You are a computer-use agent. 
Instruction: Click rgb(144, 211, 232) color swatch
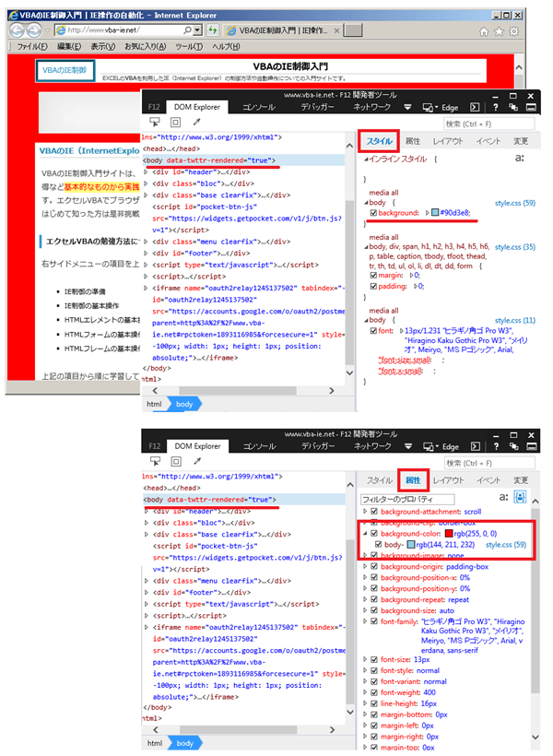tap(411, 545)
